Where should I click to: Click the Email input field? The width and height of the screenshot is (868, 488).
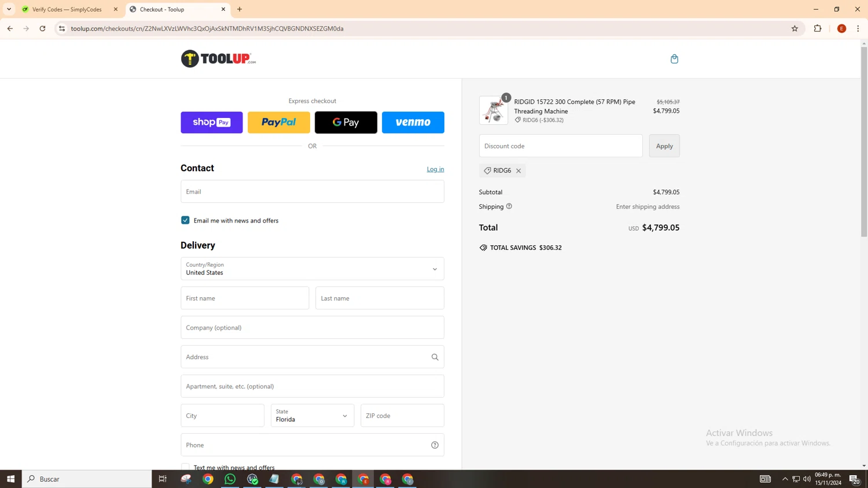point(312,191)
